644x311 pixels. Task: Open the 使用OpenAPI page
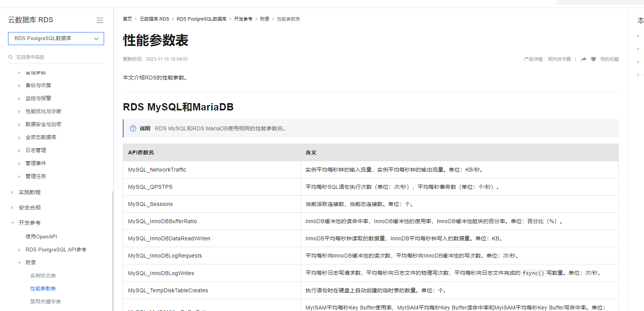pyautogui.click(x=41, y=237)
